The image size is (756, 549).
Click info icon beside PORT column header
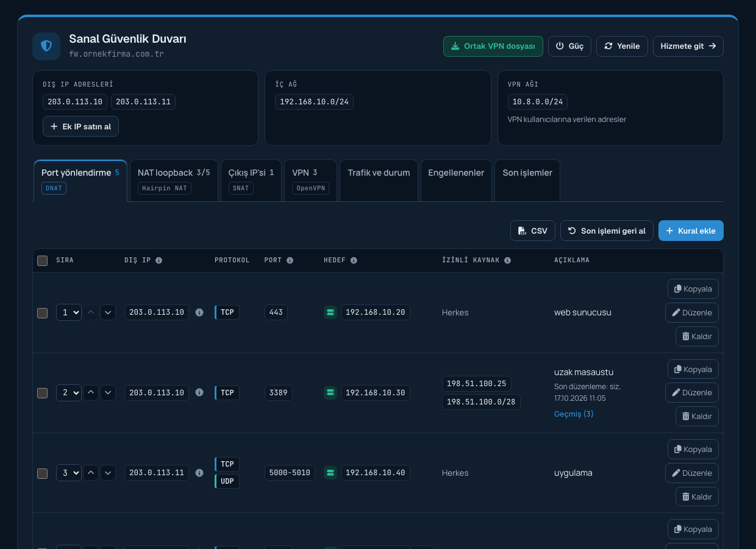tap(290, 260)
